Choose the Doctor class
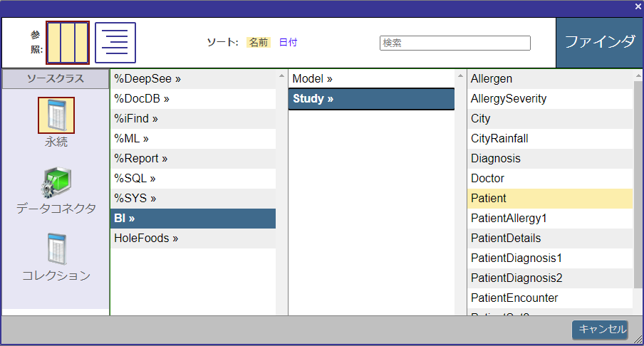 point(487,178)
